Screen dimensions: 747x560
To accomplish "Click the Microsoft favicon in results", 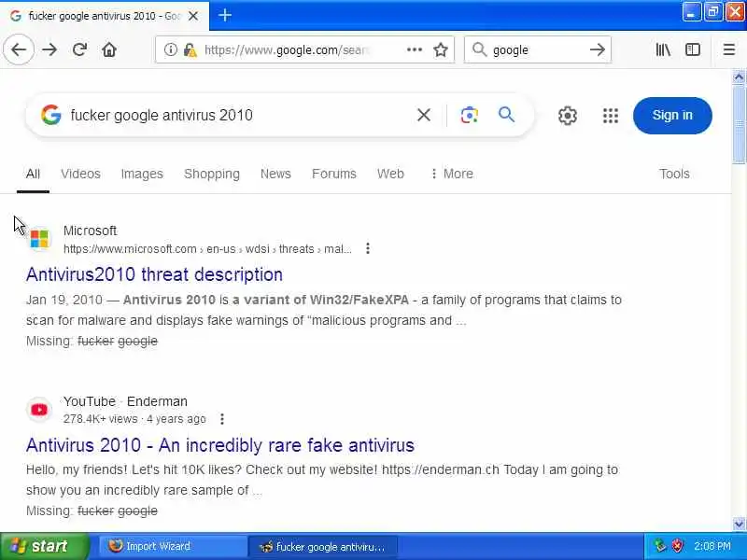I will click(x=39, y=239).
